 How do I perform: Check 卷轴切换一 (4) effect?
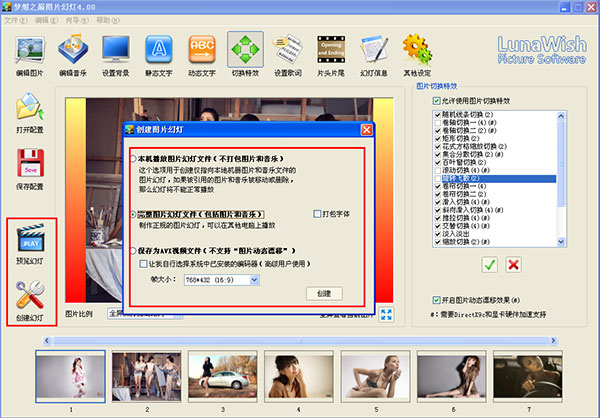[438, 122]
